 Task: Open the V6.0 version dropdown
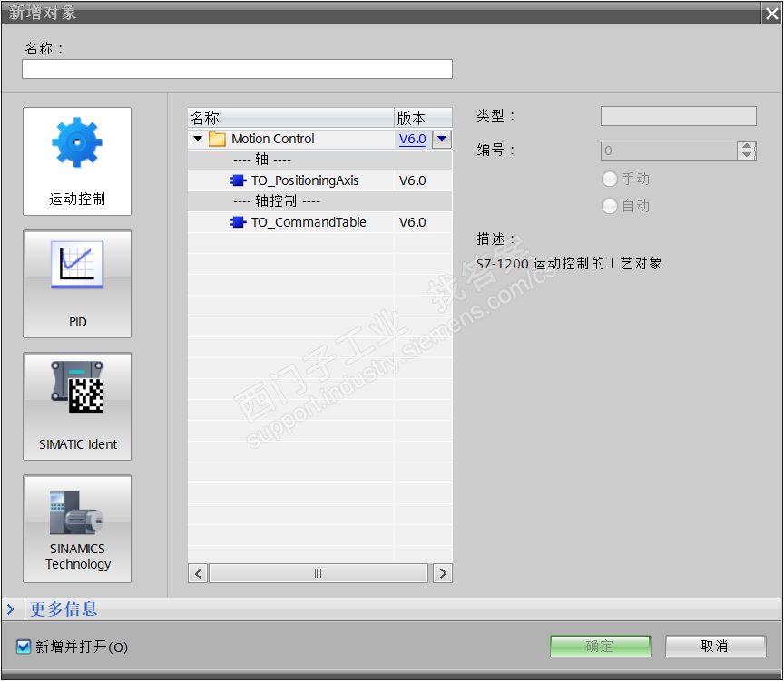click(442, 139)
